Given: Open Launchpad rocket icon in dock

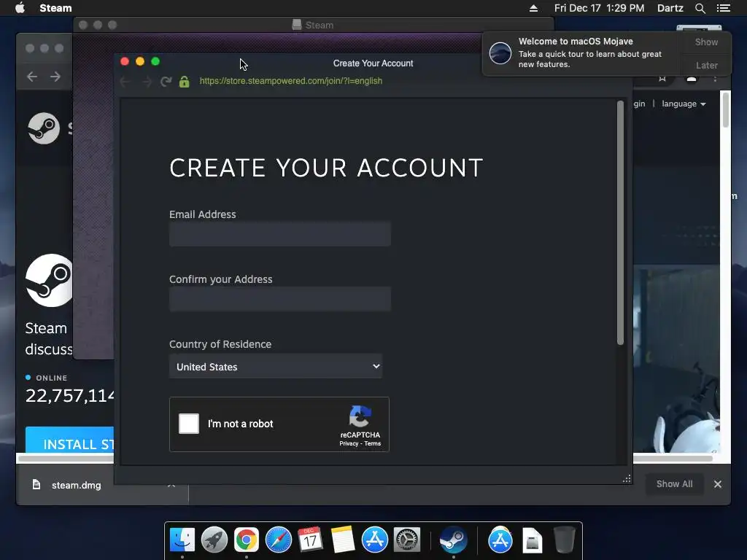Looking at the screenshot, I should click(x=214, y=540).
